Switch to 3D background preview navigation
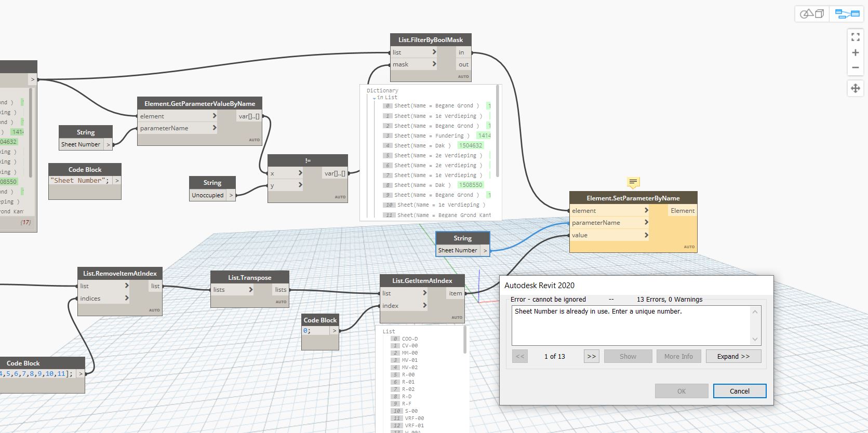The width and height of the screenshot is (868, 433). (811, 14)
